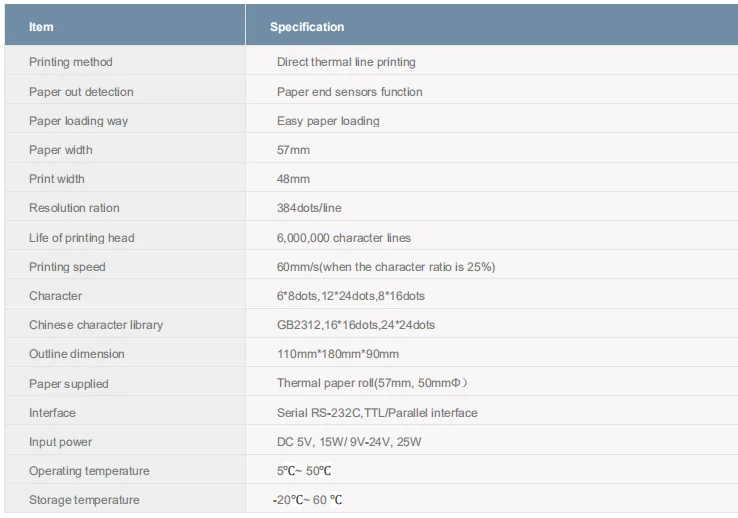This screenshot has height=518, width=738.
Task: Click the "Specification" column header
Action: (x=307, y=27)
